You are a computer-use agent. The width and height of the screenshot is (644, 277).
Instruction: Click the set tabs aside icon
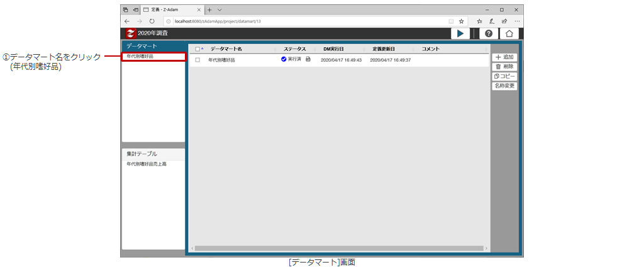coord(136,9)
